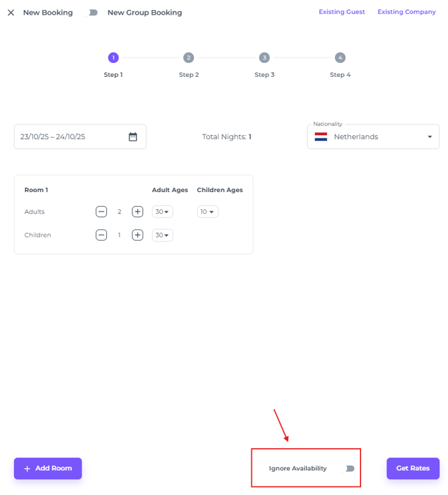Open the Existing Guest link

342,12
